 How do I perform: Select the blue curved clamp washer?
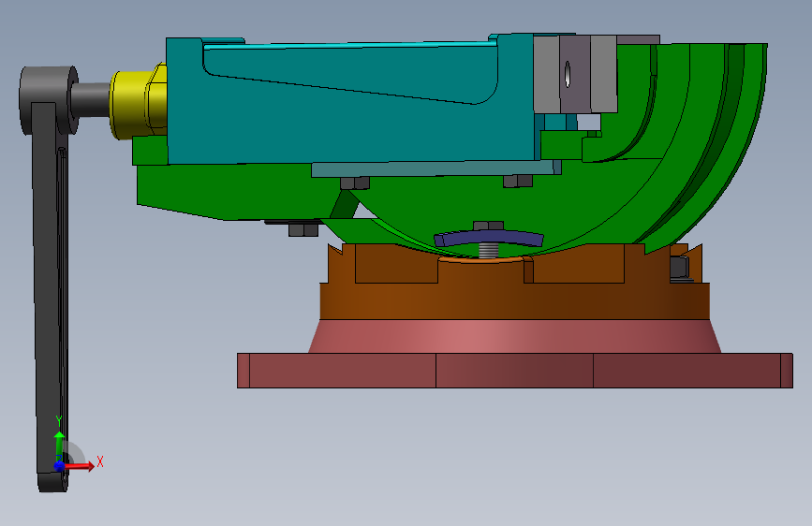tap(489, 239)
